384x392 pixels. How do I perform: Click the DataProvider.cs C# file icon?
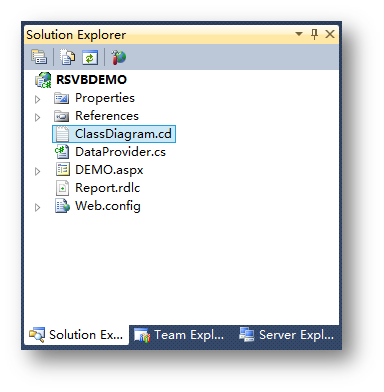coord(62,152)
